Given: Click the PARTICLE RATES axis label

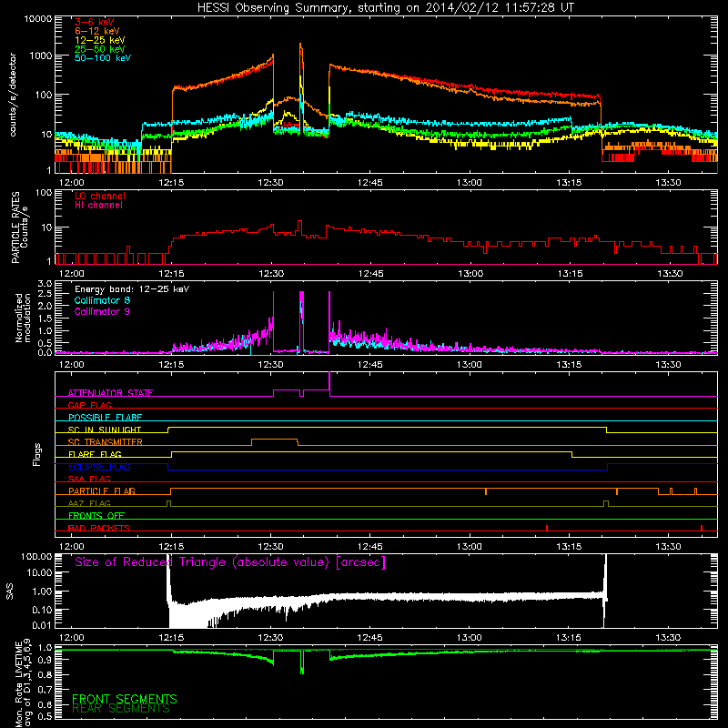Looking at the screenshot, I should 19,227.
